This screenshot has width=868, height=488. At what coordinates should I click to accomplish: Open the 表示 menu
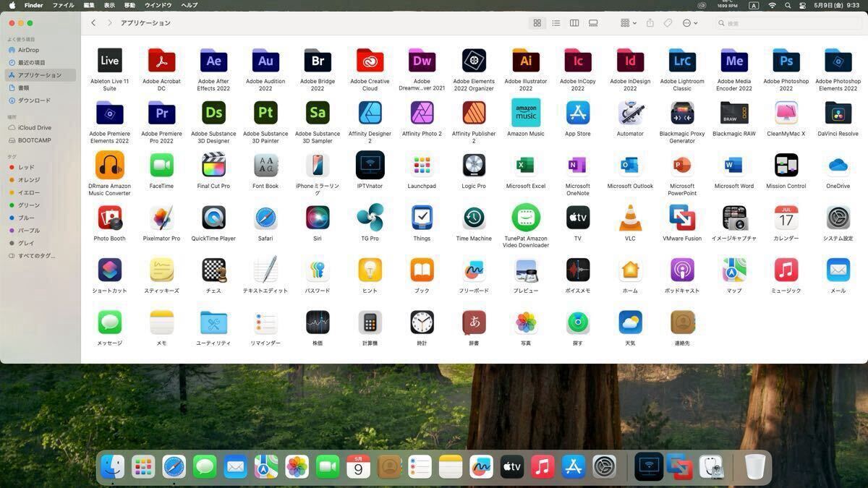coord(109,5)
